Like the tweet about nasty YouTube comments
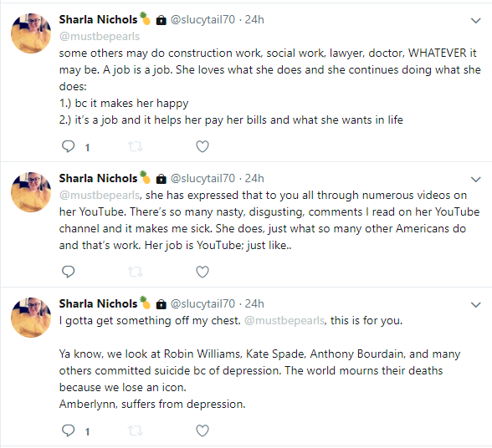This screenshot has height=448, width=492. [202, 272]
